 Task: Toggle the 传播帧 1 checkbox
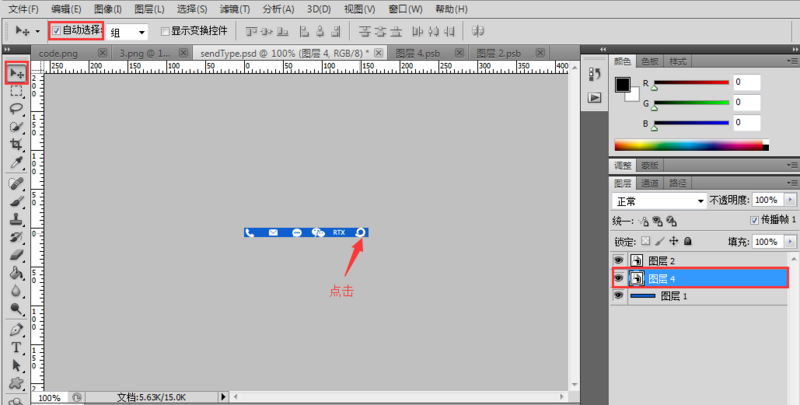point(755,220)
